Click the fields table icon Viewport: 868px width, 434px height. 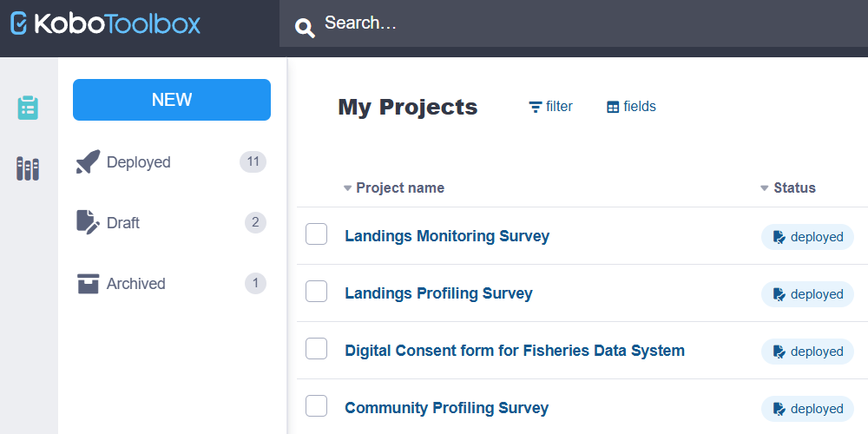pyautogui.click(x=613, y=108)
